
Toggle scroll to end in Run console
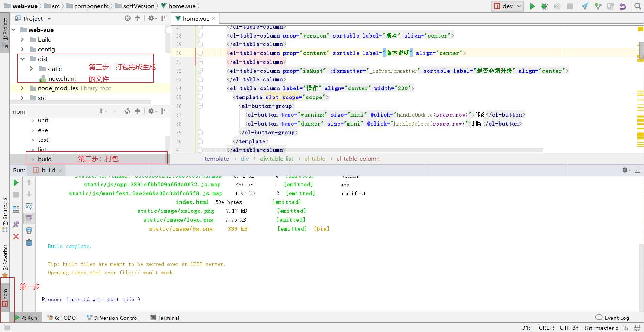click(x=29, y=218)
